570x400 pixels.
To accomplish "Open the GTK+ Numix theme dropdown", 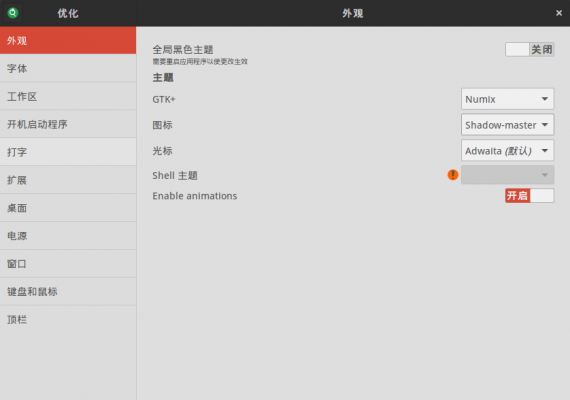I will coord(507,99).
